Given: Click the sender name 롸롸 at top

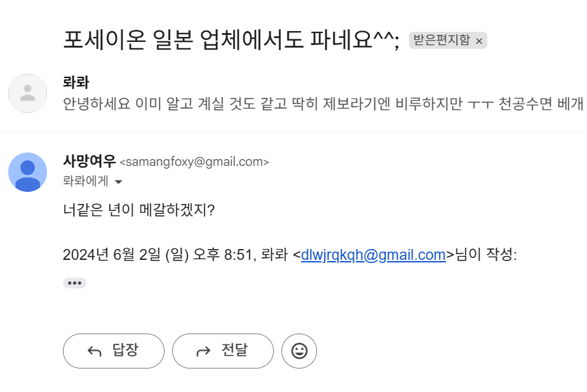Looking at the screenshot, I should [76, 83].
